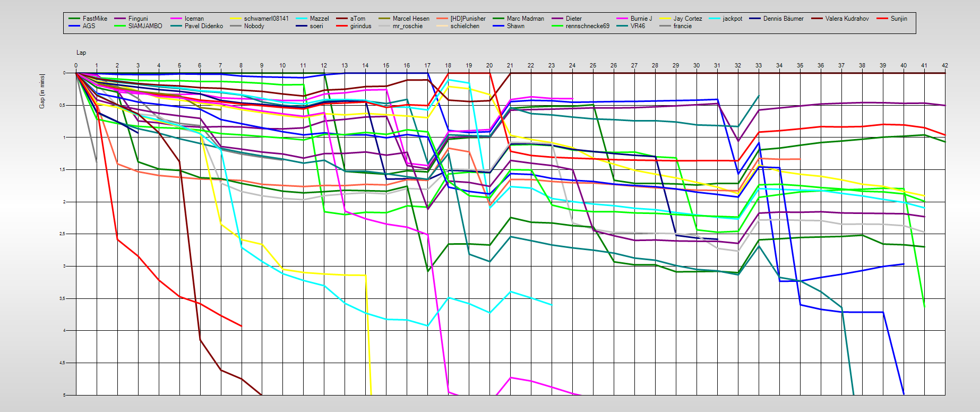The height and width of the screenshot is (412, 980).
Task: Click the Finguni legend label
Action: pos(138,19)
